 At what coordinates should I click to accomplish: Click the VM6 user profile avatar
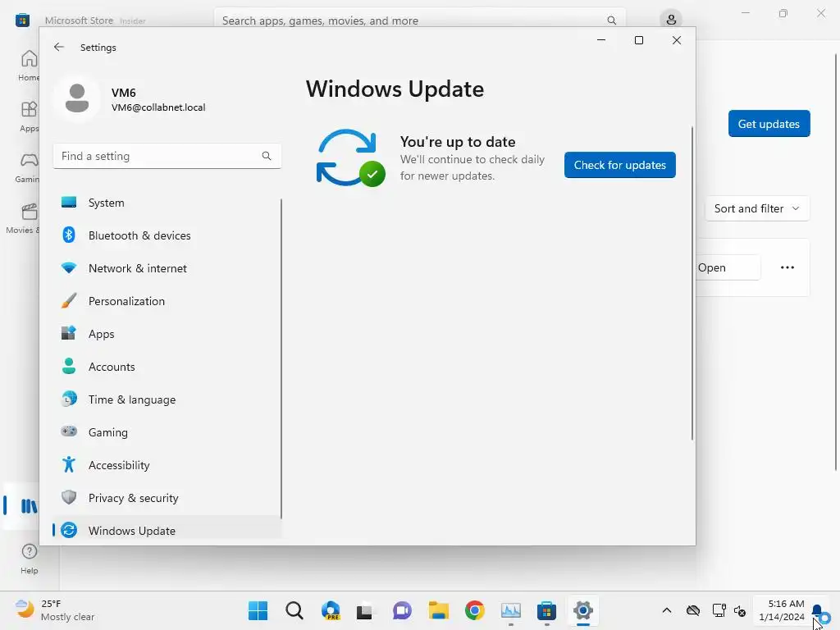pyautogui.click(x=77, y=98)
